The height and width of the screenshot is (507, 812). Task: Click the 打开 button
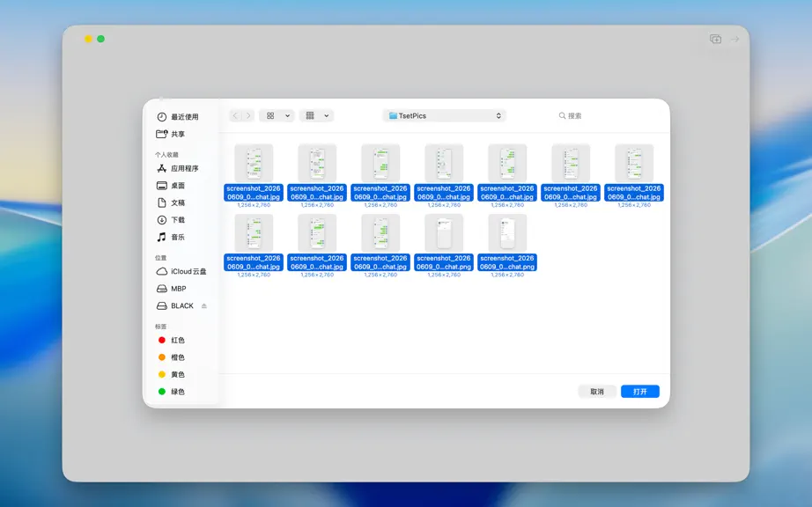pyautogui.click(x=640, y=392)
